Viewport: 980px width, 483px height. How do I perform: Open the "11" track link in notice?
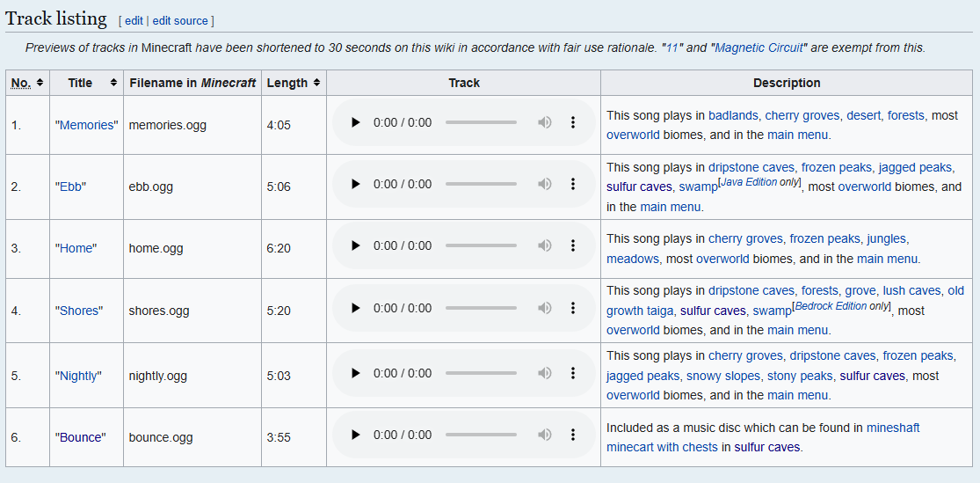point(671,48)
